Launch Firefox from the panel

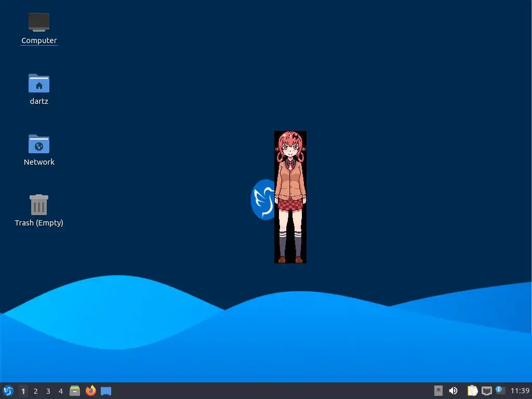pyautogui.click(x=90, y=391)
